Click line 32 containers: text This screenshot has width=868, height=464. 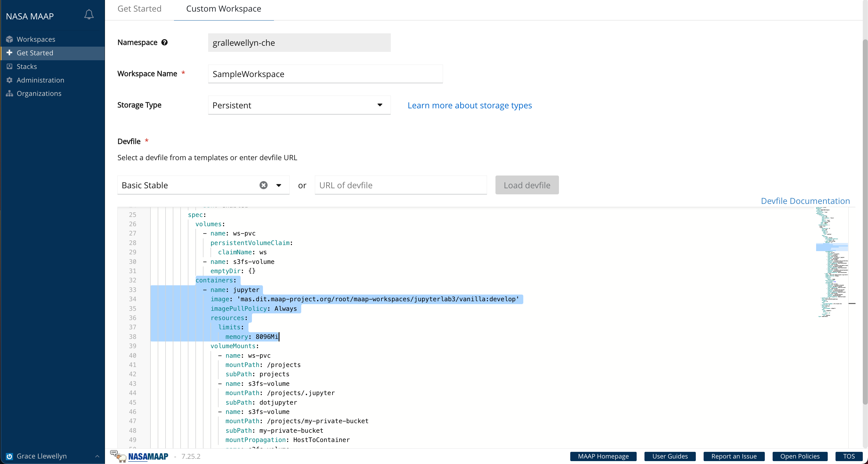tap(216, 280)
